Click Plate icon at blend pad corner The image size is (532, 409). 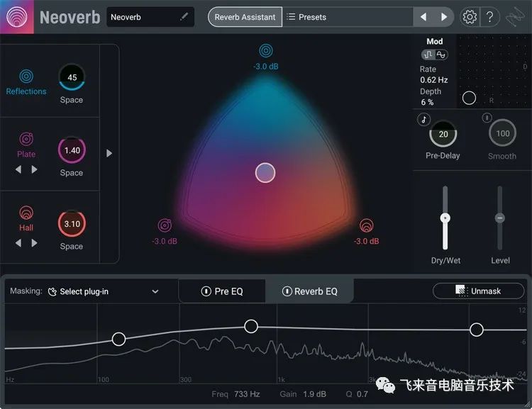point(165,225)
